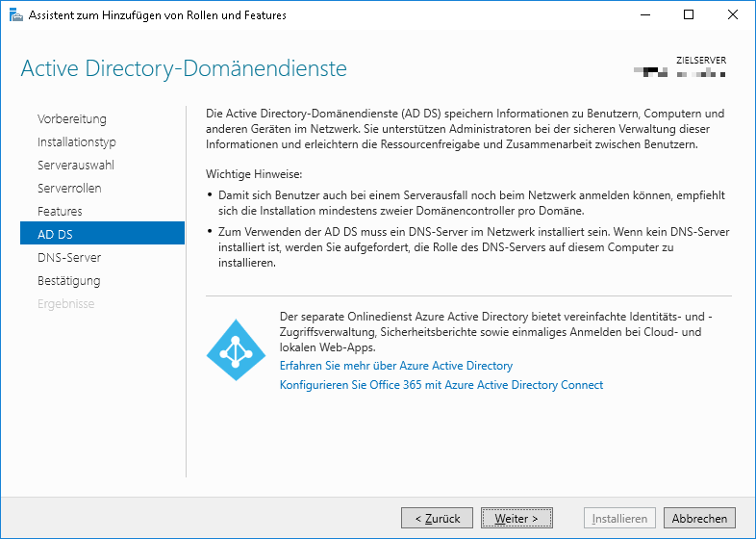Go to the Vorbereitung step

click(72, 119)
